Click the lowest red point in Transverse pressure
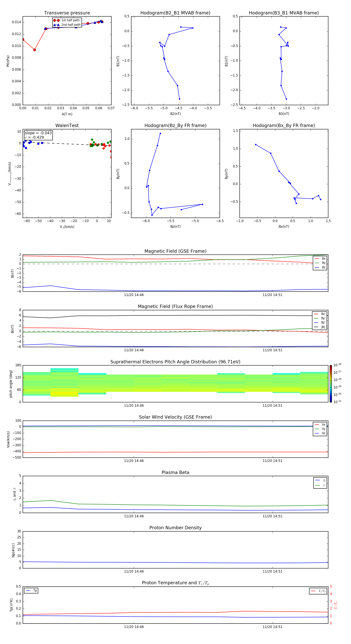 (35, 50)
